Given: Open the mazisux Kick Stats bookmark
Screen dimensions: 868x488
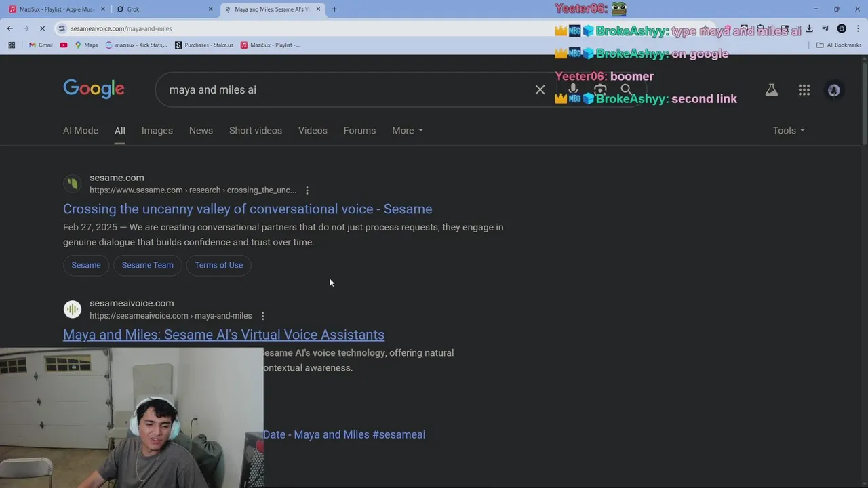Looking at the screenshot, I should coord(136,45).
